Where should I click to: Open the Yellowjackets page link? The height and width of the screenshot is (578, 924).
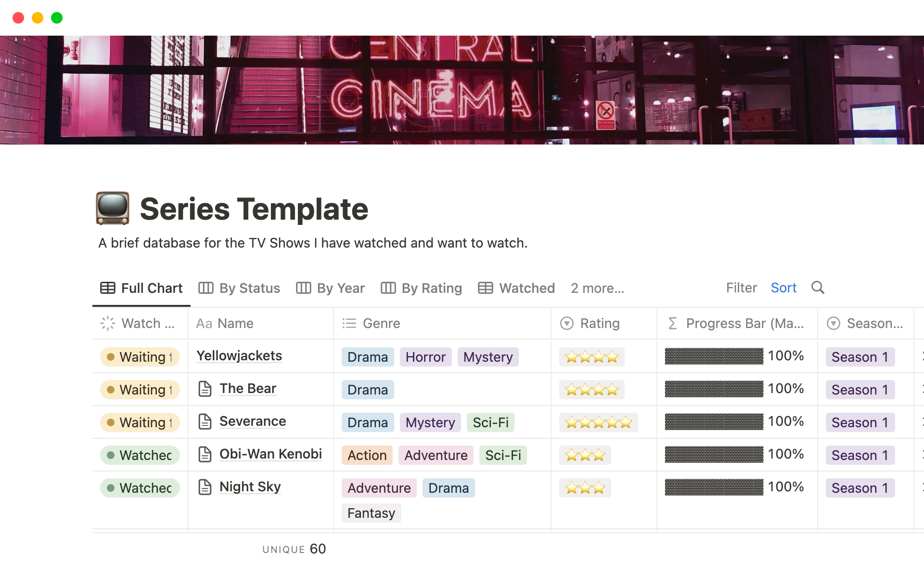239,355
